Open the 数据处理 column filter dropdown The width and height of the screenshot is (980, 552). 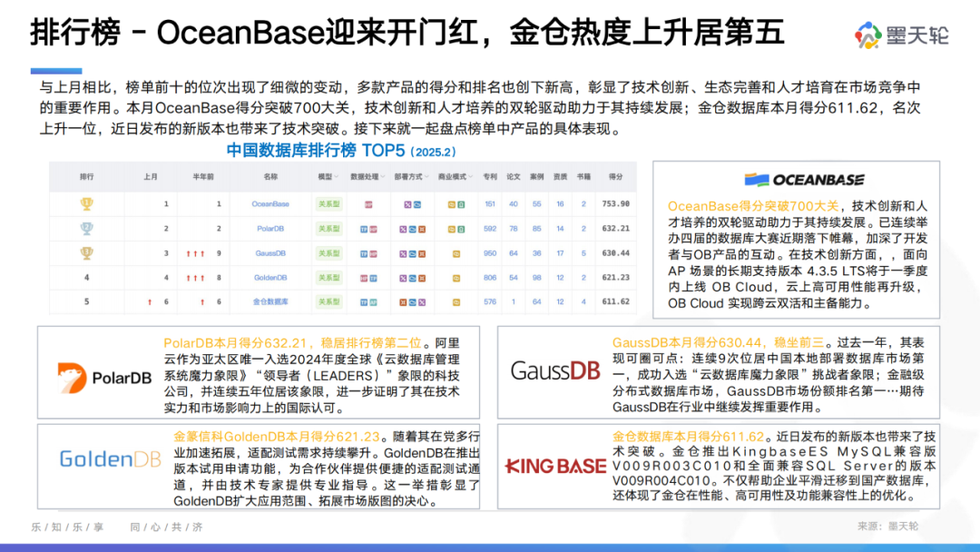383,177
